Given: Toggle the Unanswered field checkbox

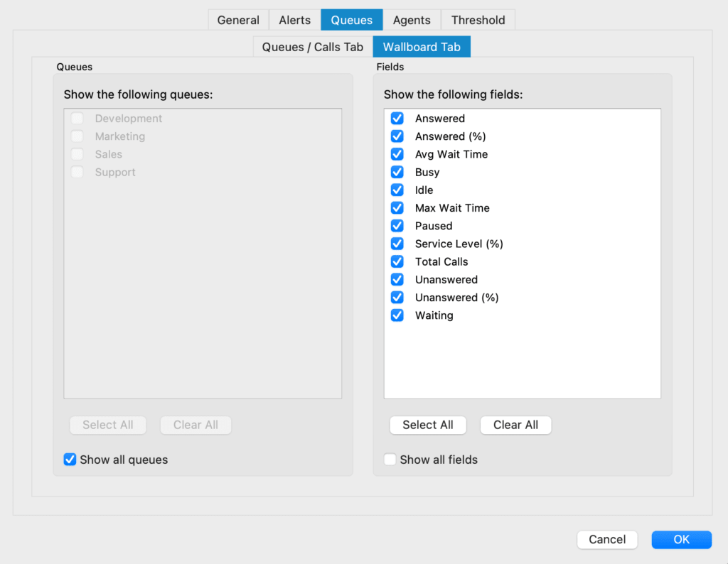Looking at the screenshot, I should pos(397,280).
